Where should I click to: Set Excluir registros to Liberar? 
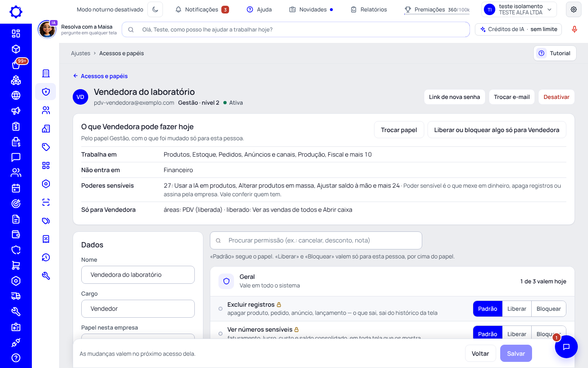click(x=517, y=309)
